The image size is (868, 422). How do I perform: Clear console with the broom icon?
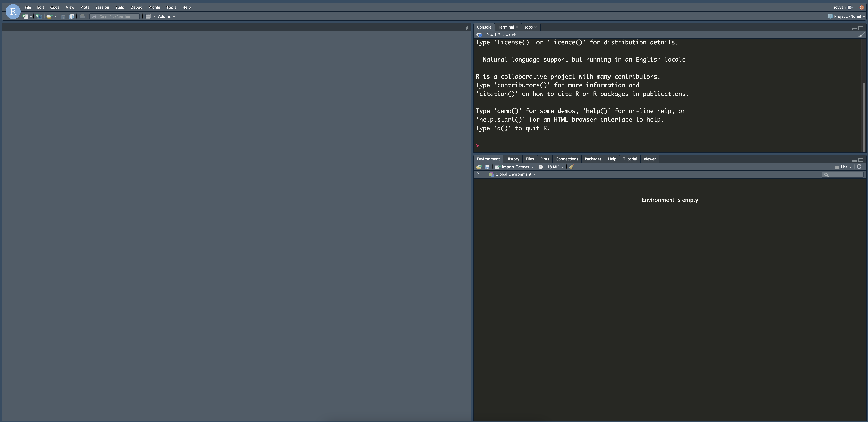pos(861,35)
